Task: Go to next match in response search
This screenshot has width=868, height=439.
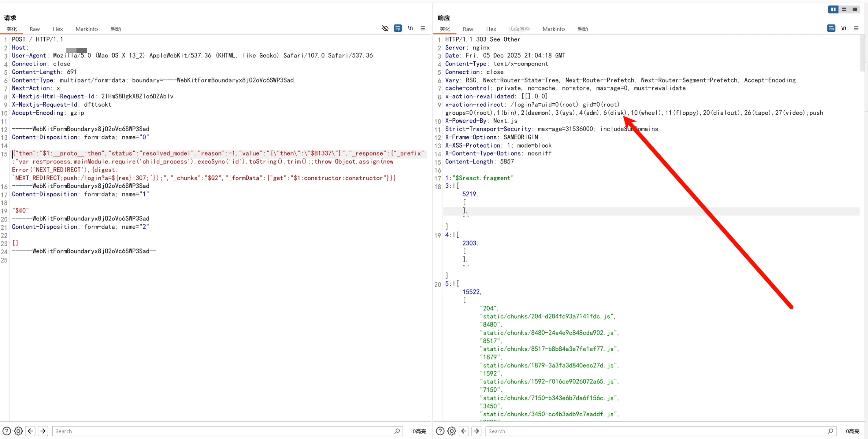Action: click(476, 431)
